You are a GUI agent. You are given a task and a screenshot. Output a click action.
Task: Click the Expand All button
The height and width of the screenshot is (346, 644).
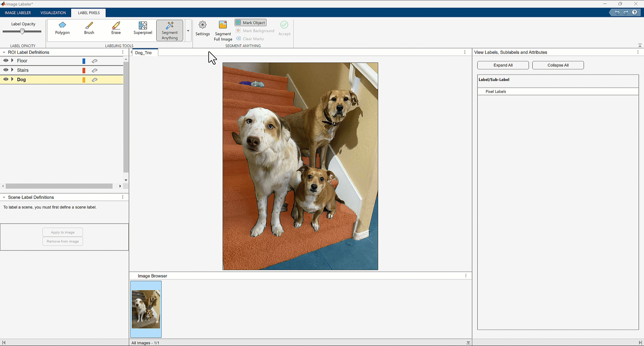click(503, 65)
